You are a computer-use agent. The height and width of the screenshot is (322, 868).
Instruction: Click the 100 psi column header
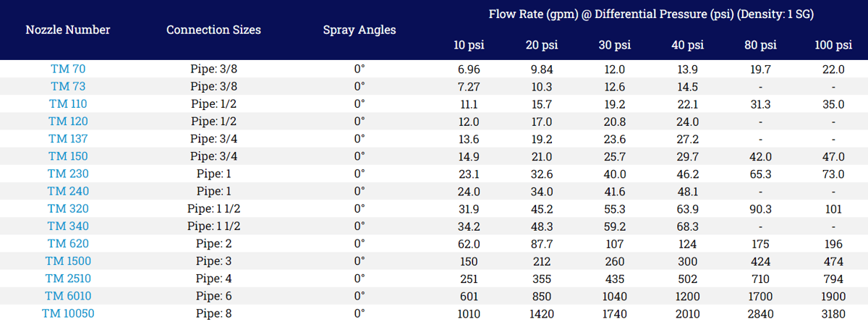pyautogui.click(x=833, y=45)
